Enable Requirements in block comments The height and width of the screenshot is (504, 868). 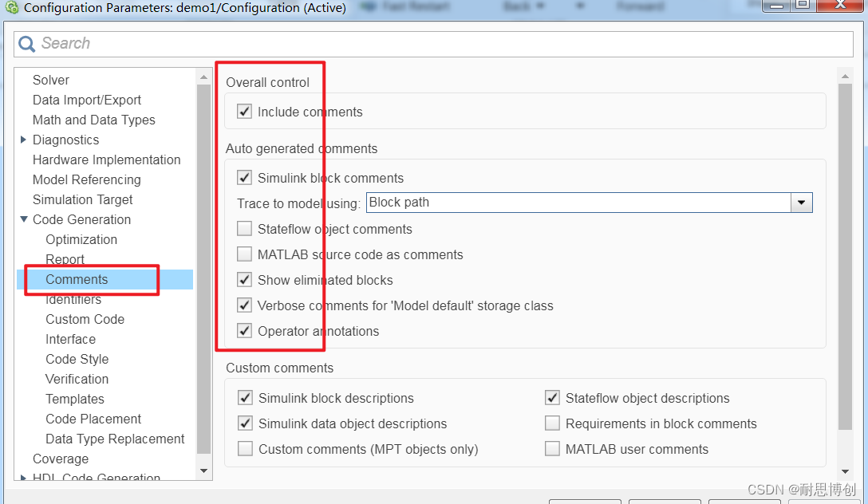552,423
